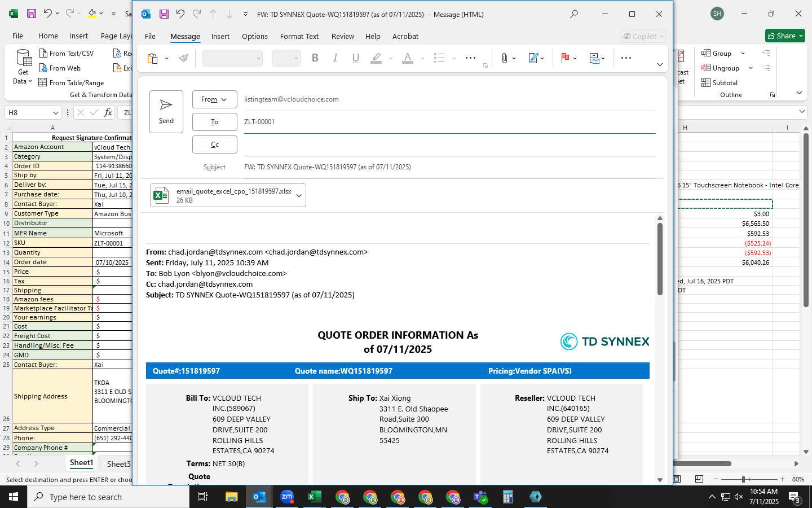Image resolution: width=812 pixels, height=508 pixels.
Task: Click the Copilot button
Action: [x=643, y=36]
